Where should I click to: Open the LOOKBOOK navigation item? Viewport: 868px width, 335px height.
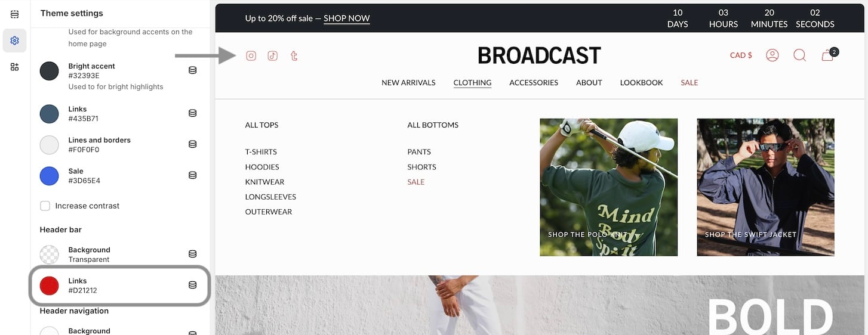pyautogui.click(x=641, y=83)
